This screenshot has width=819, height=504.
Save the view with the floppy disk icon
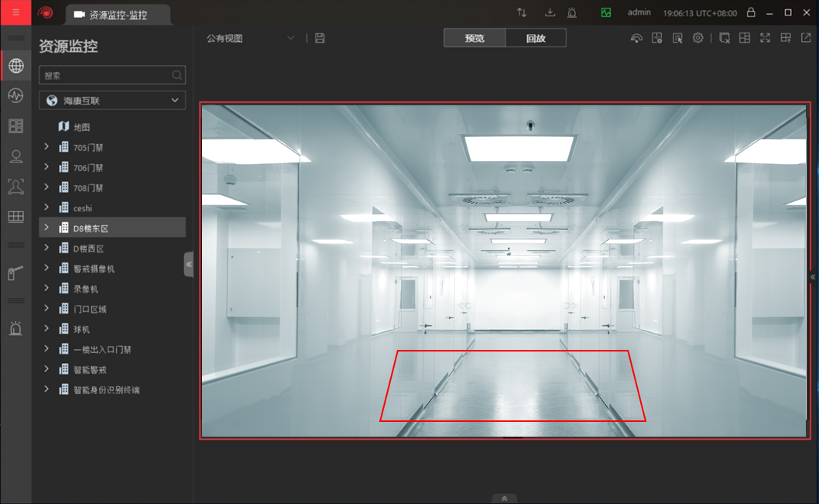pos(320,38)
